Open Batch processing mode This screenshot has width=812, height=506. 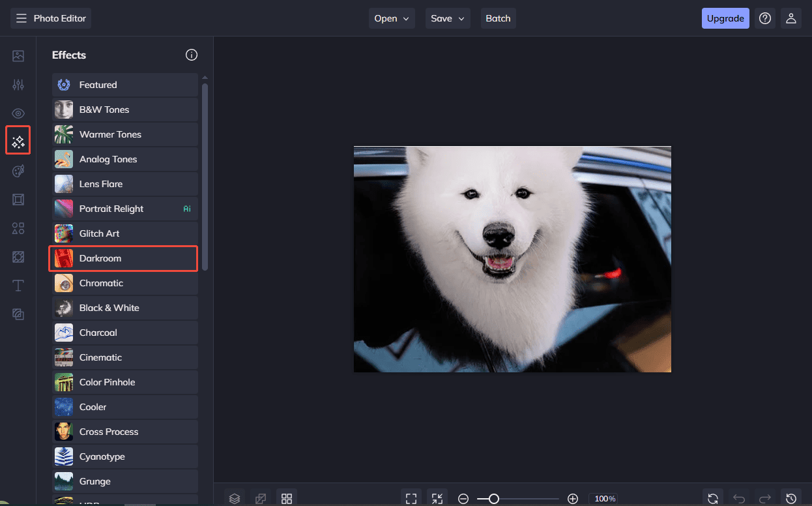click(498, 18)
